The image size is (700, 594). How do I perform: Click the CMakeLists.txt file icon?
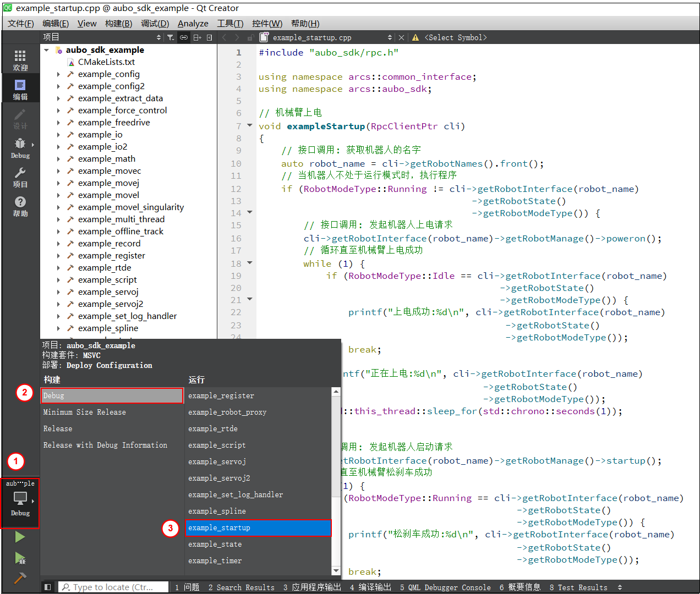[x=71, y=62]
